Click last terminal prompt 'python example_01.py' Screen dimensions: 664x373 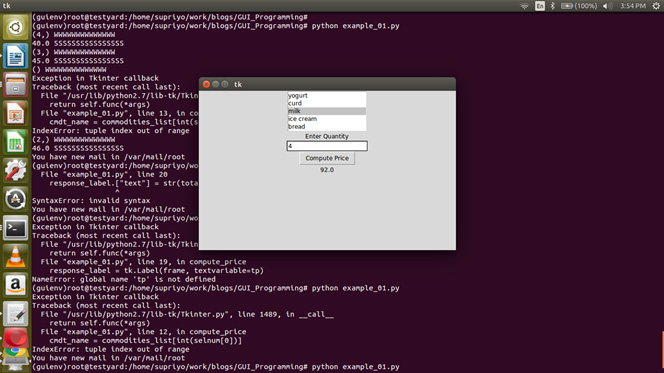[x=355, y=367]
